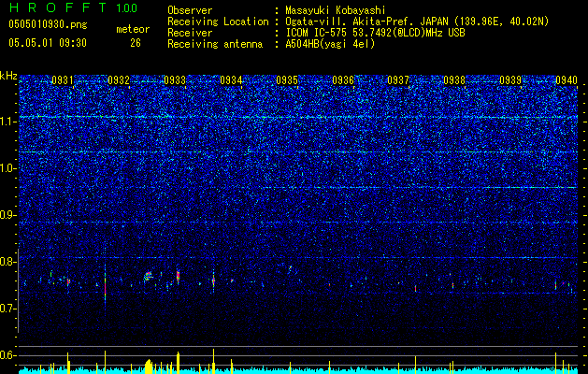This screenshot has width=588, height=374.
Task: Click the meteor count 26
Action: [136, 43]
